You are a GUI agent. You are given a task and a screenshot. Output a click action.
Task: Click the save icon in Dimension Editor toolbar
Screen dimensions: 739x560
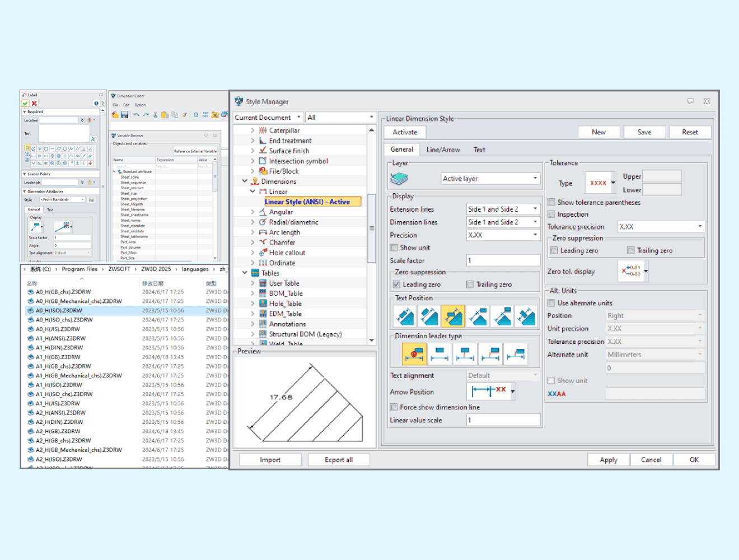click(124, 115)
